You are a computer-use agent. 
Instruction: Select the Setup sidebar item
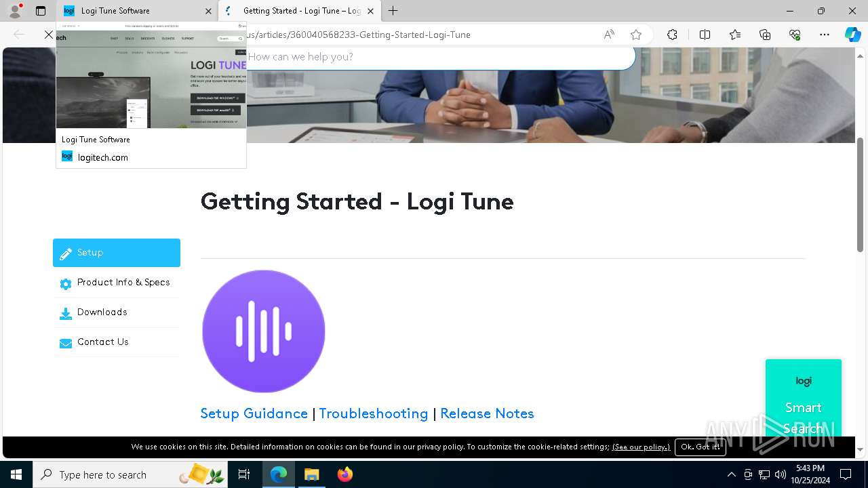click(117, 253)
